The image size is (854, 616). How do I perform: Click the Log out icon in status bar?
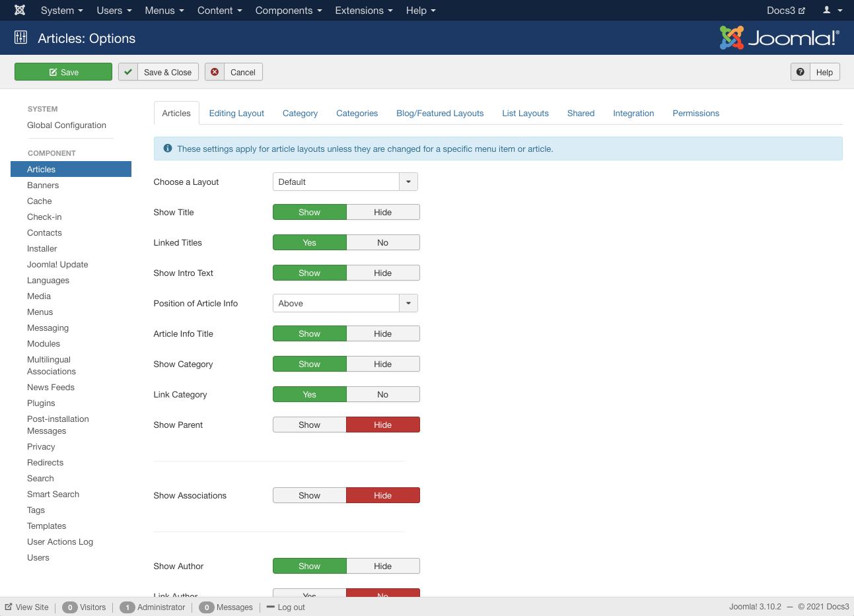coord(270,607)
